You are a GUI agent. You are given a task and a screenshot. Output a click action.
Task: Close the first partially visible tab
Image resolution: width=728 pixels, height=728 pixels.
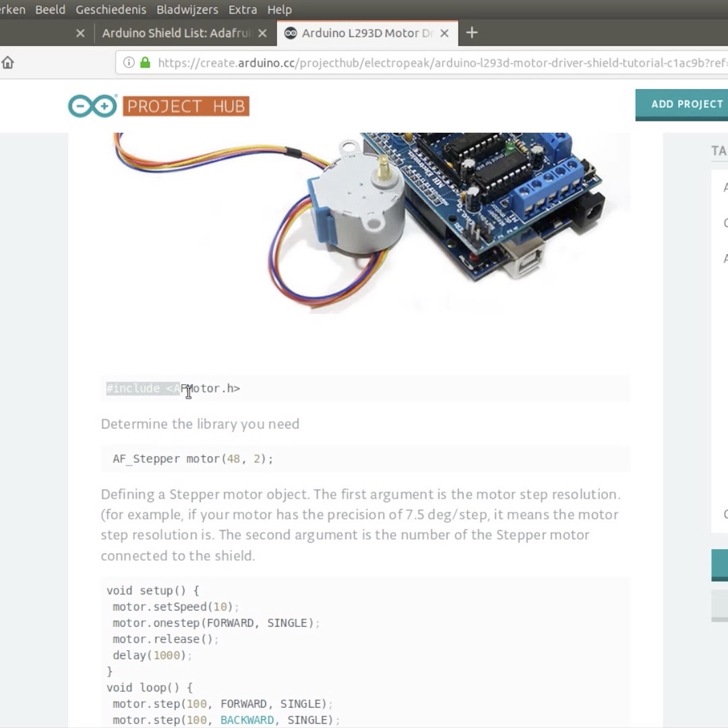pyautogui.click(x=80, y=33)
